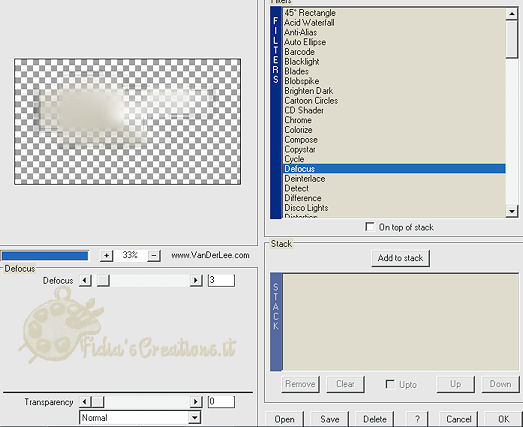Click the Clear stack button
523x427 pixels.
click(x=345, y=384)
